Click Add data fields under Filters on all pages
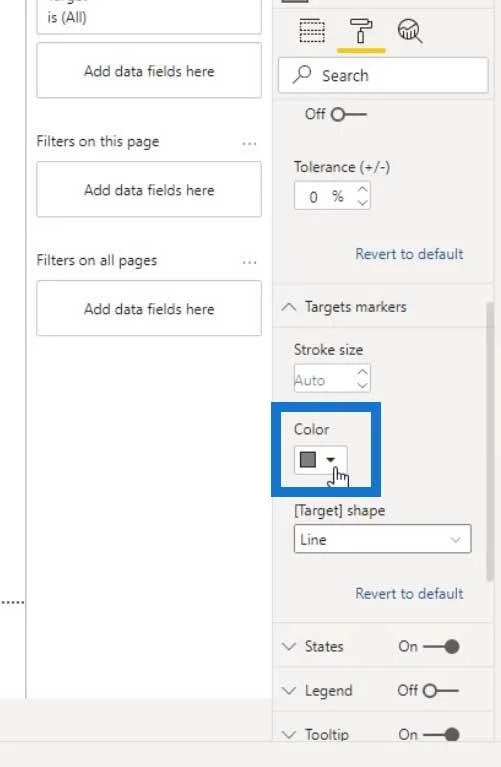 pos(149,308)
